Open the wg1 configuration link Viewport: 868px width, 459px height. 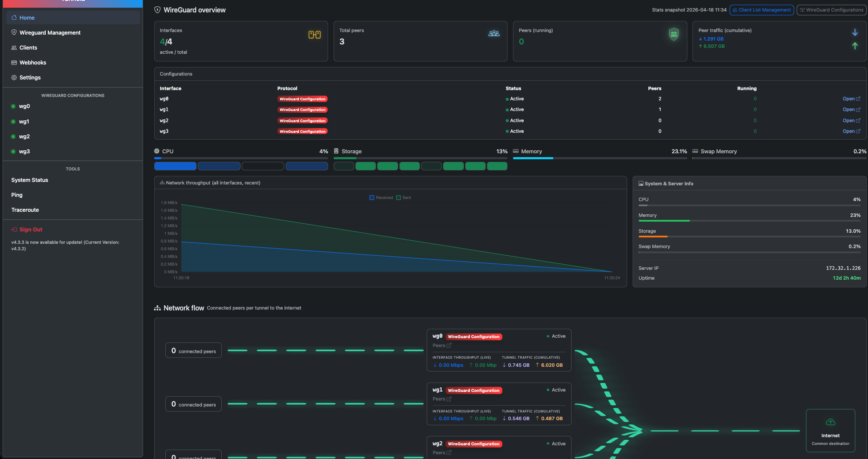[x=851, y=110]
